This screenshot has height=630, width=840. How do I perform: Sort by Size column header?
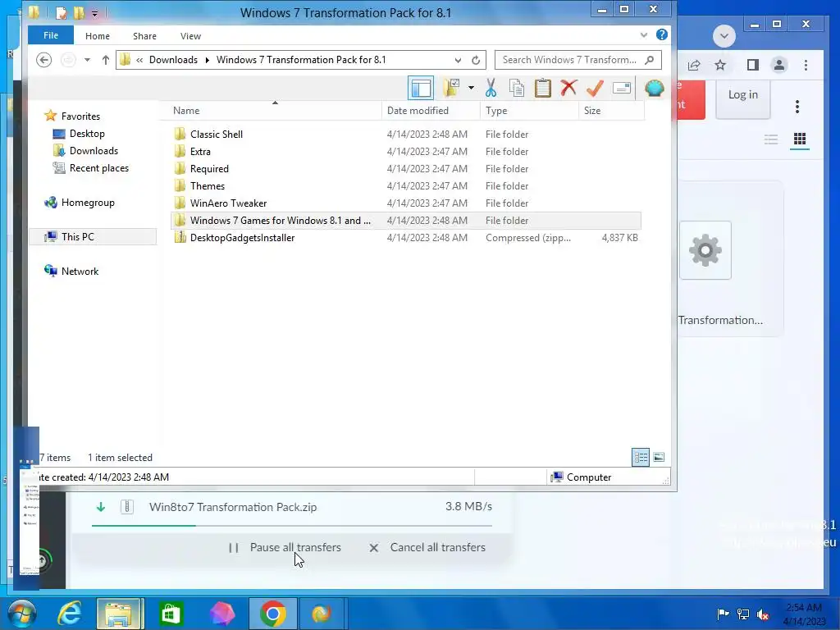[611, 111]
